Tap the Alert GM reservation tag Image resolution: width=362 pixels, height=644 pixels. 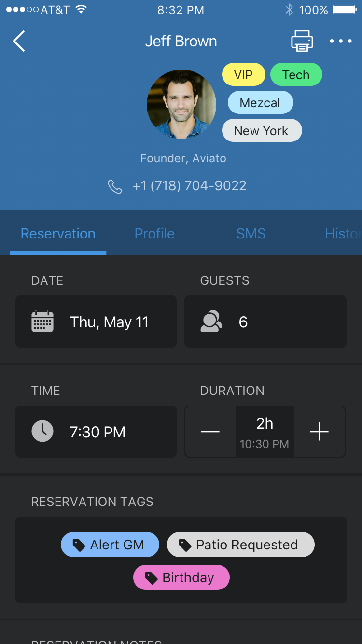110,545
